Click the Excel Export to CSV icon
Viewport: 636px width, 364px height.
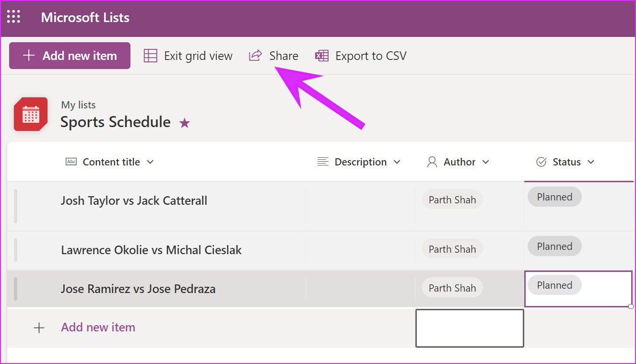tap(322, 56)
